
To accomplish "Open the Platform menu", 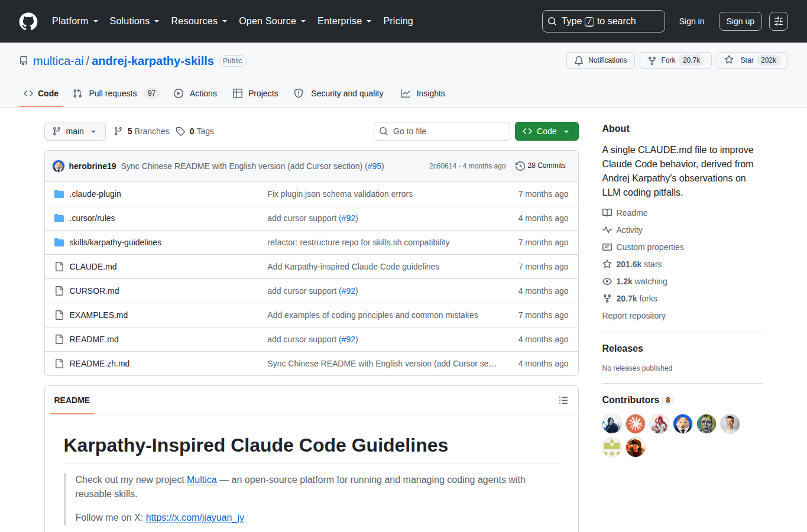I will [75, 21].
